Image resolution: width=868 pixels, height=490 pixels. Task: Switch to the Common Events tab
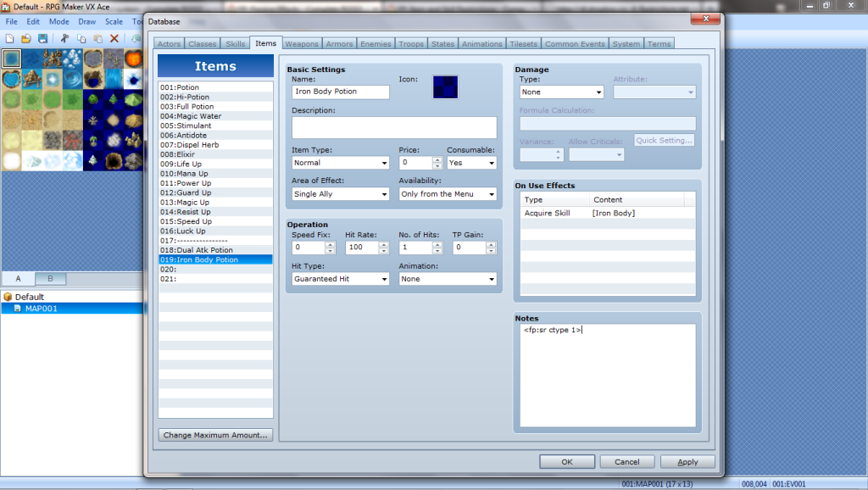[575, 44]
